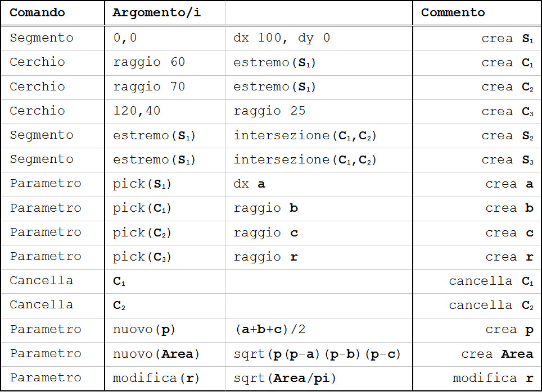Screen dimensions: 542x392
Task: Click the 'cancella C₁' comment cell
Action: (490, 281)
